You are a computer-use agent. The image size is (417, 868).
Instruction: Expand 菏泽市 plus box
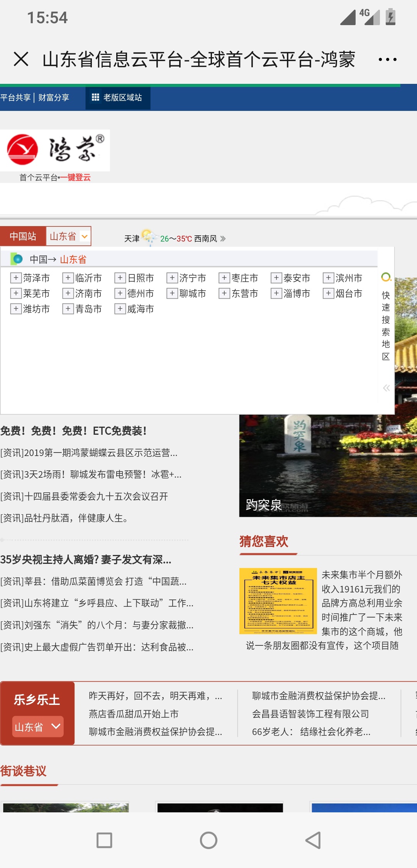tap(16, 278)
